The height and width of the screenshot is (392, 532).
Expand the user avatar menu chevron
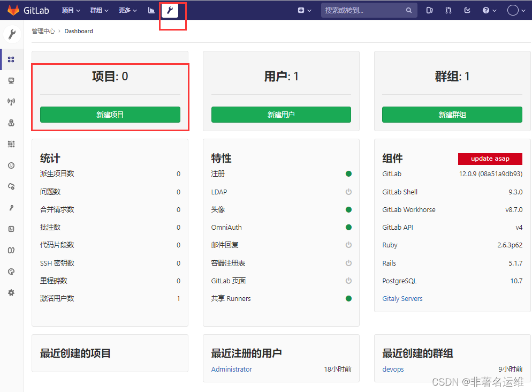click(x=523, y=11)
